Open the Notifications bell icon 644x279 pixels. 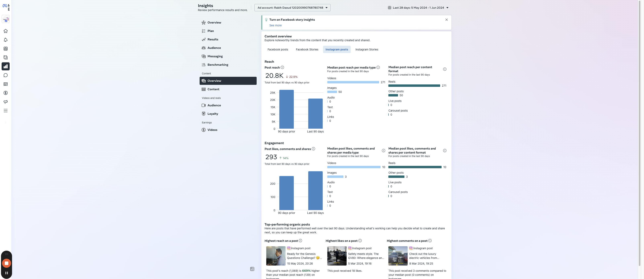coord(5,40)
